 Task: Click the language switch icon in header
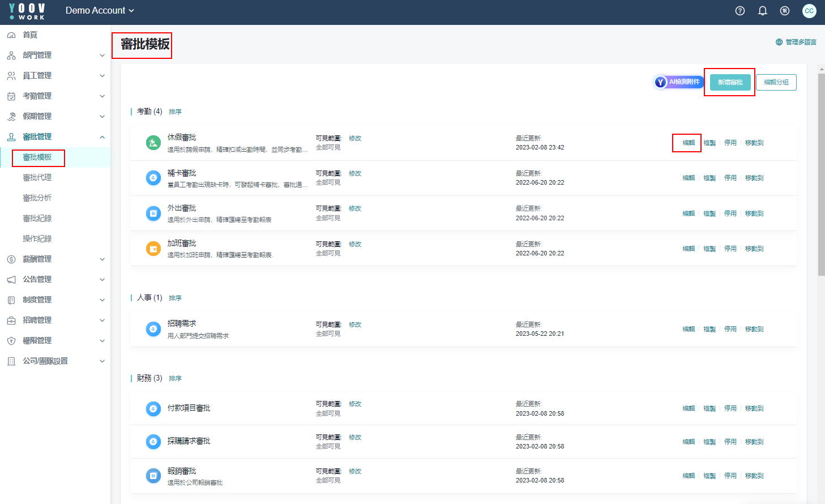click(x=784, y=11)
